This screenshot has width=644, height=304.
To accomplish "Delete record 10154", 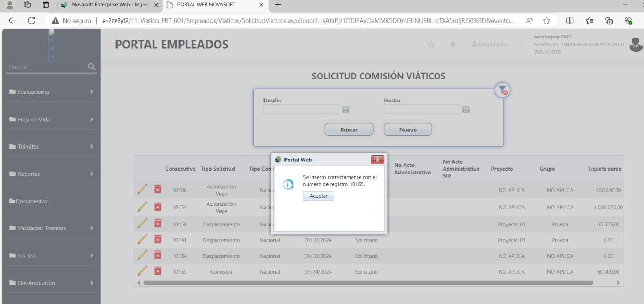I will click(x=157, y=207).
